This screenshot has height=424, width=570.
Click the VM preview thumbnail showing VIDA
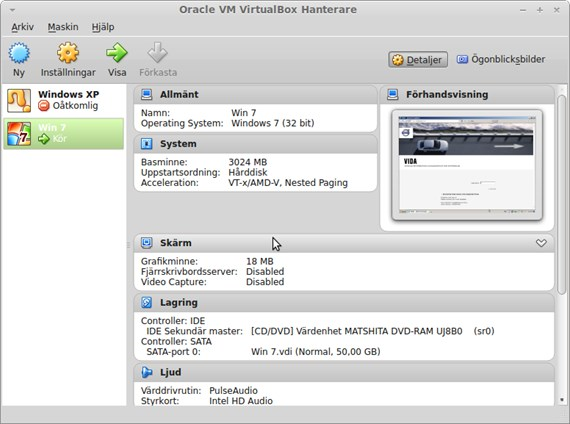[467, 165]
